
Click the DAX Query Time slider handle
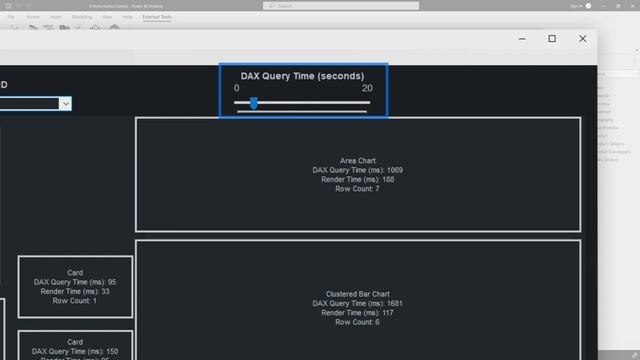point(253,103)
